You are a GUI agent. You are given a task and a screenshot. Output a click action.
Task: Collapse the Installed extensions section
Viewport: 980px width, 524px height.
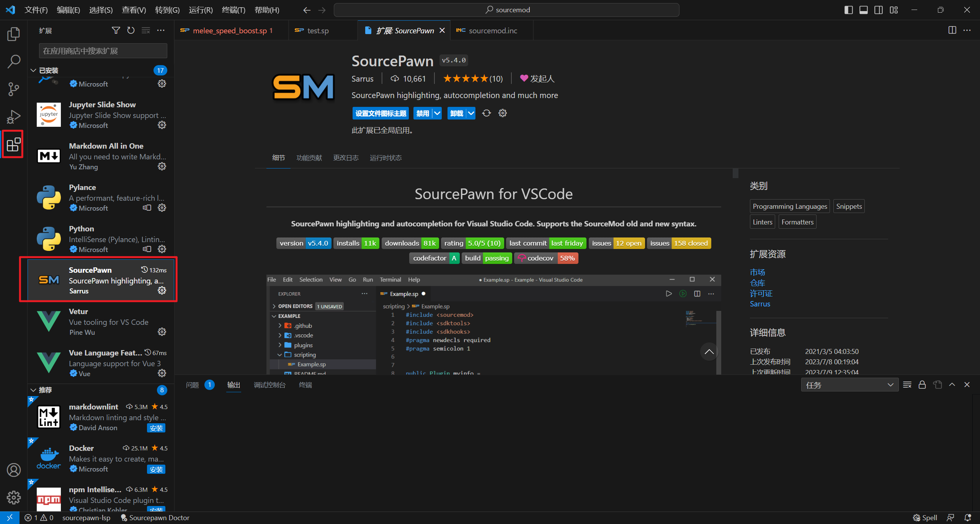(33, 70)
